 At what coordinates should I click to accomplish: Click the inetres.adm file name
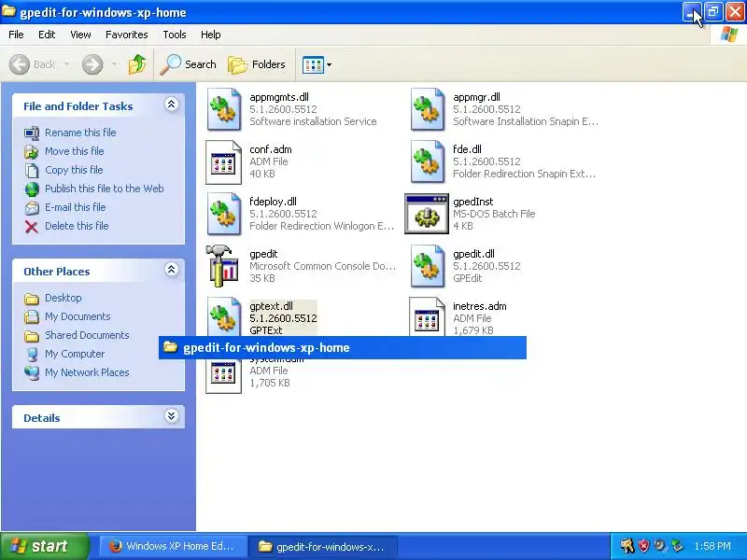480,307
